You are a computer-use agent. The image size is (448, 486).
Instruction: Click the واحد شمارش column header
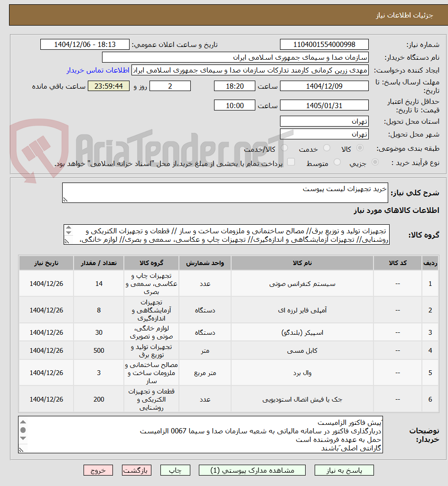205,263
